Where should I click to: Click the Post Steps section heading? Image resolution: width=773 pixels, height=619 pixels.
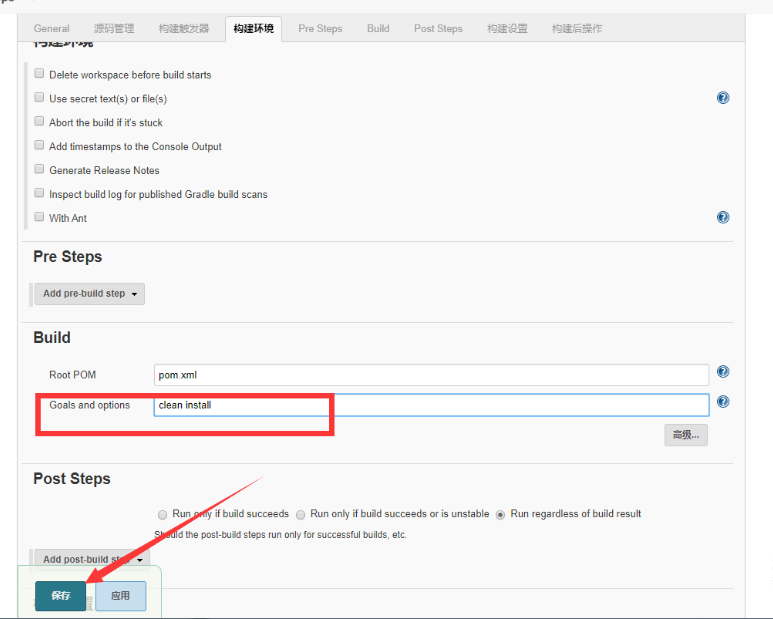pyautogui.click(x=72, y=479)
